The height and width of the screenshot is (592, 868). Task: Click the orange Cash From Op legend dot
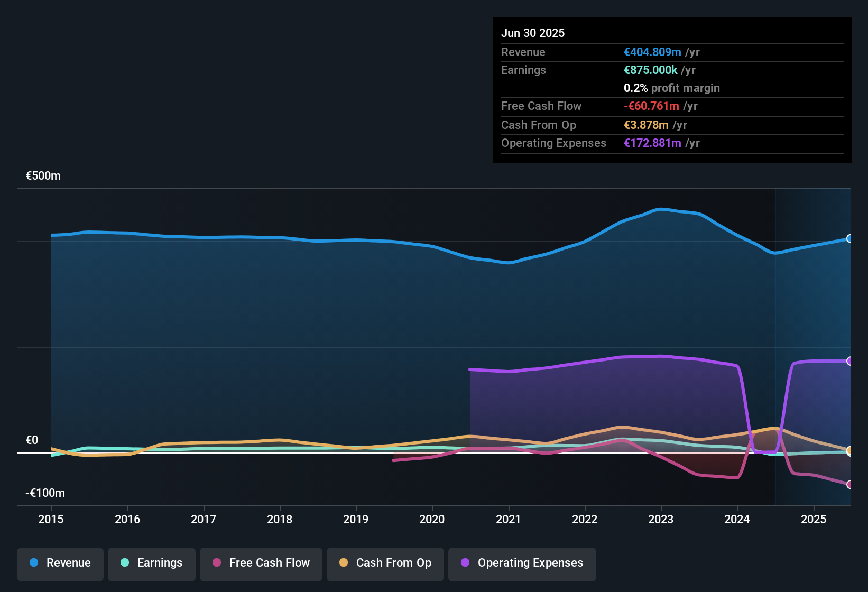344,563
